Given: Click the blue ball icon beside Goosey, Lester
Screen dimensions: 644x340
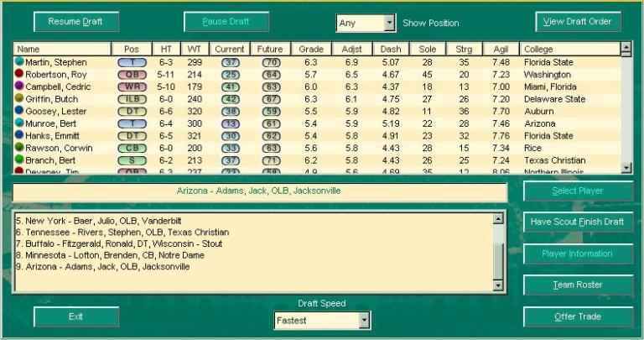Looking at the screenshot, I should tap(19, 111).
